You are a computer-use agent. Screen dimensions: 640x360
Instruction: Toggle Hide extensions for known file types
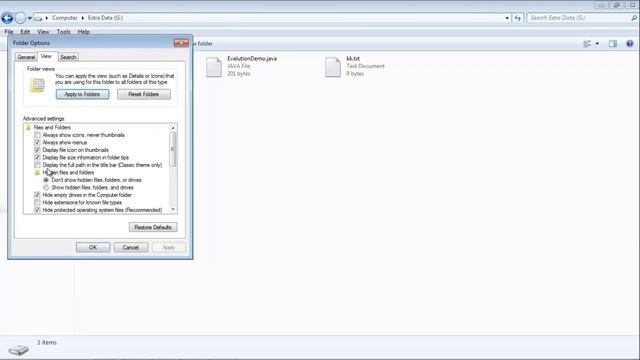38,202
